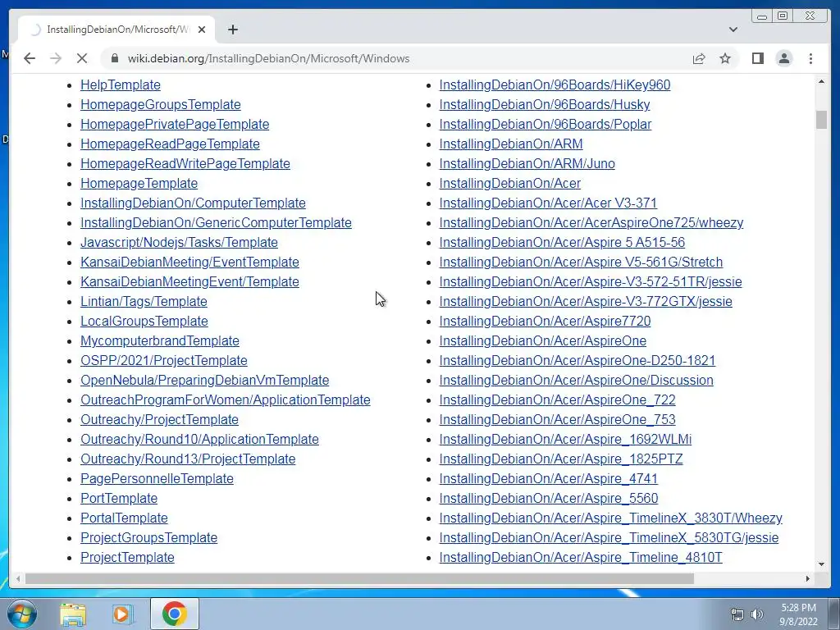Open HomepageGroupsTemplate link

tap(161, 104)
